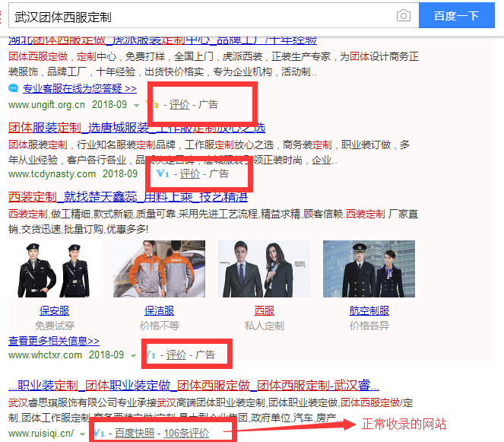
Task: Open 评价 link for ungift.org.cn result
Action: click(179, 104)
